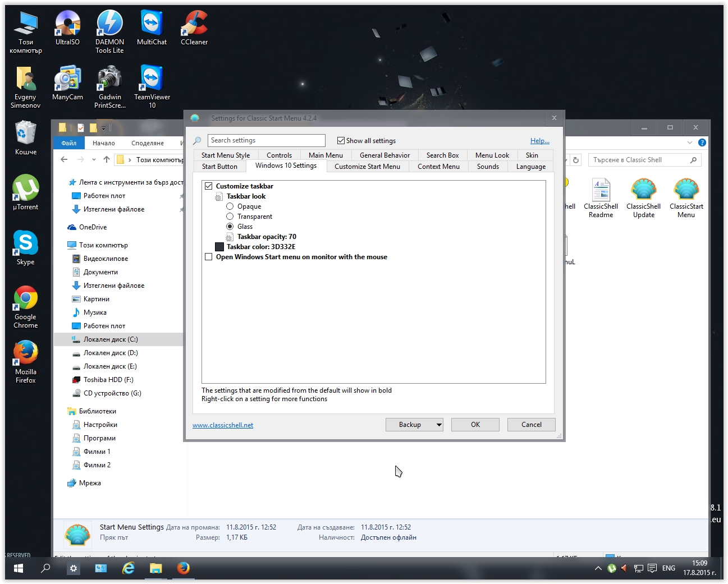
Task: Open UltraISO desktop shortcut
Action: click(67, 27)
